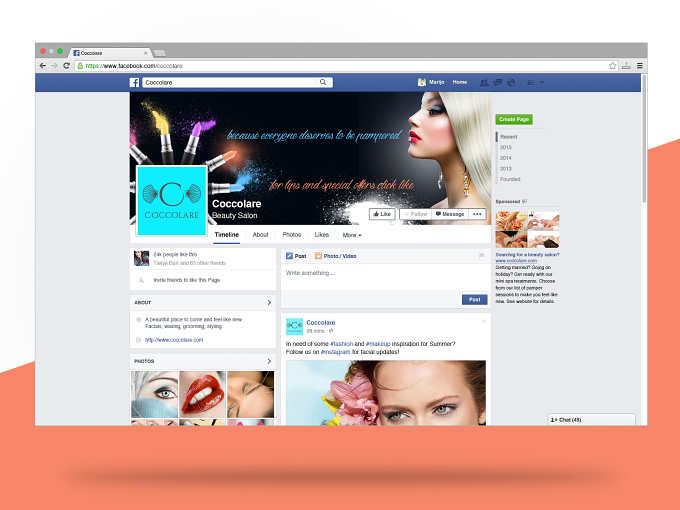680x510 pixels.
Task: Bookmark page with the star icon
Action: coord(612,65)
